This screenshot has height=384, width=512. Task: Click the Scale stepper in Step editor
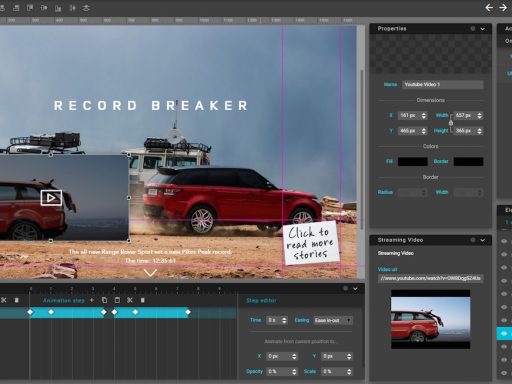349,372
